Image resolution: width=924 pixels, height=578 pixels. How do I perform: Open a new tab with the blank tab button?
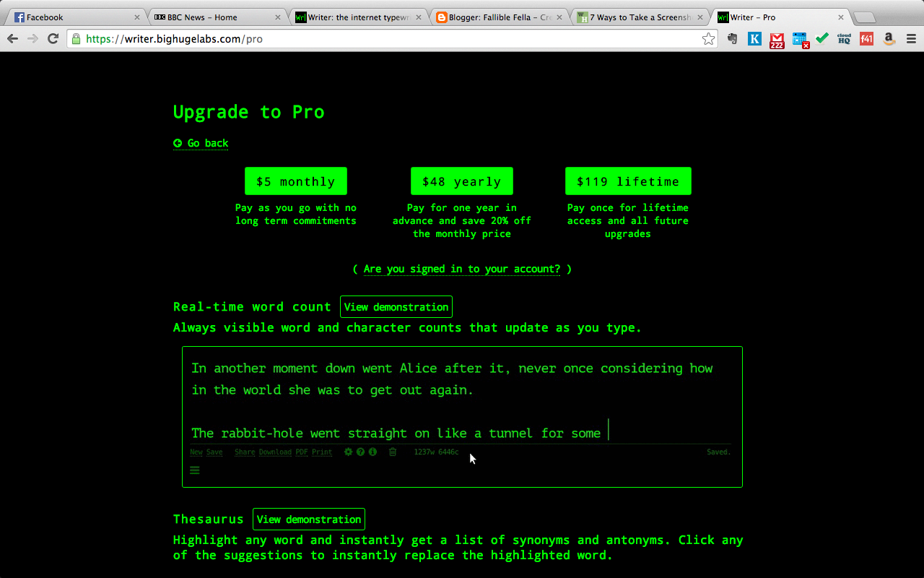coord(864,17)
